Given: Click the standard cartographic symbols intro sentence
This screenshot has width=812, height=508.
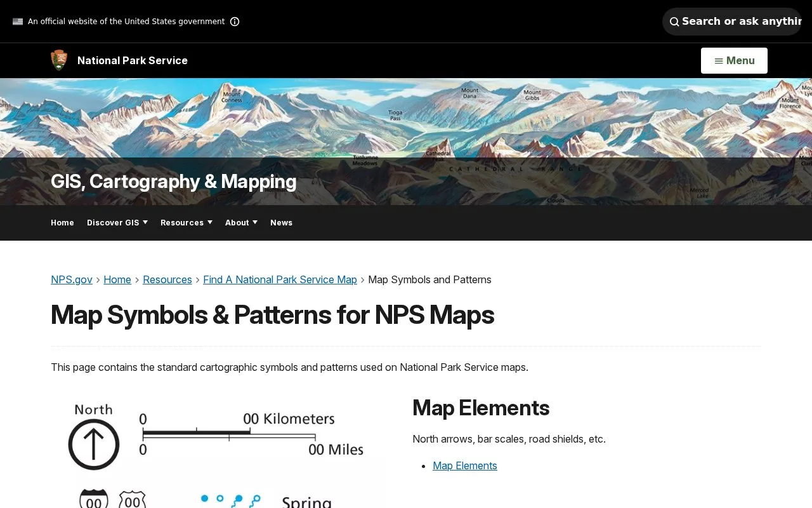Looking at the screenshot, I should [x=289, y=367].
